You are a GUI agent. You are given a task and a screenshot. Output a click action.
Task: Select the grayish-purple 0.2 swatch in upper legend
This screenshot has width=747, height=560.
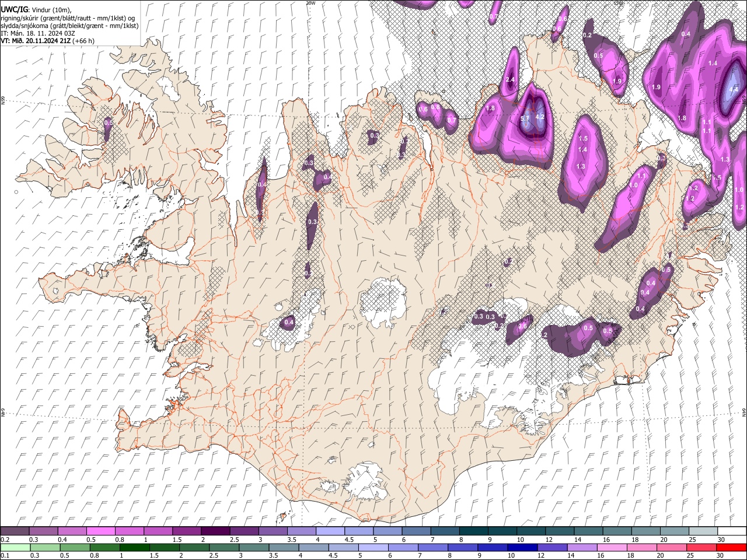point(15,531)
